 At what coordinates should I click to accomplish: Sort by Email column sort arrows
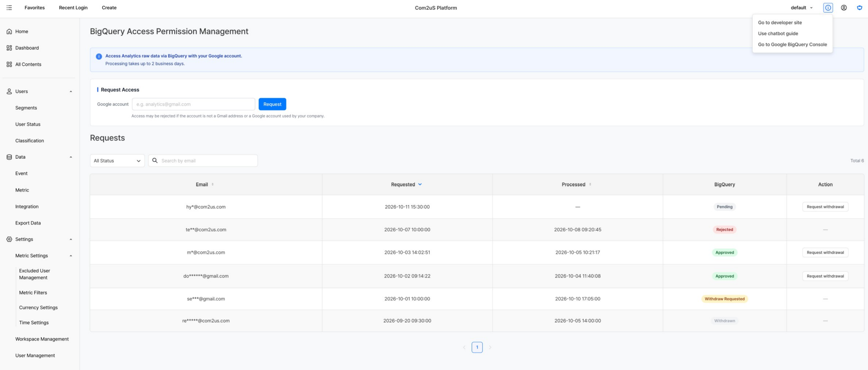[x=213, y=184]
